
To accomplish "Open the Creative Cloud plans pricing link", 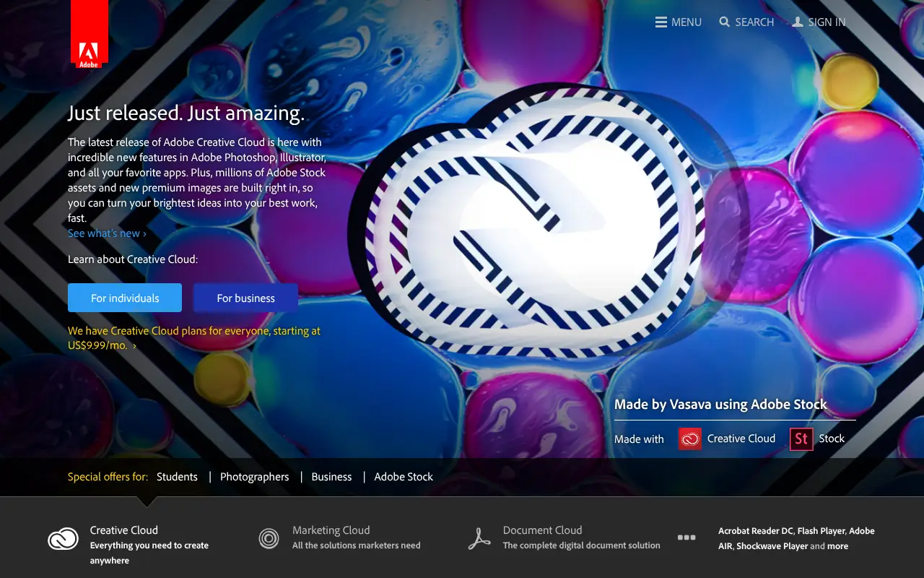I will tap(194, 338).
